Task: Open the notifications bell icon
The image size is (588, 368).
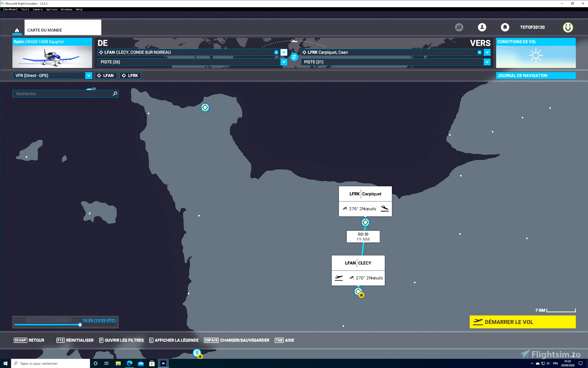Action: 505,27
